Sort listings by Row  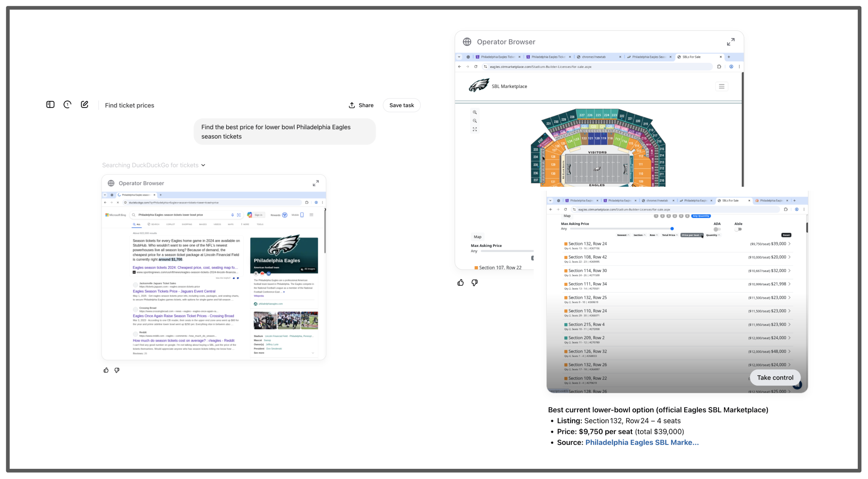coord(654,235)
